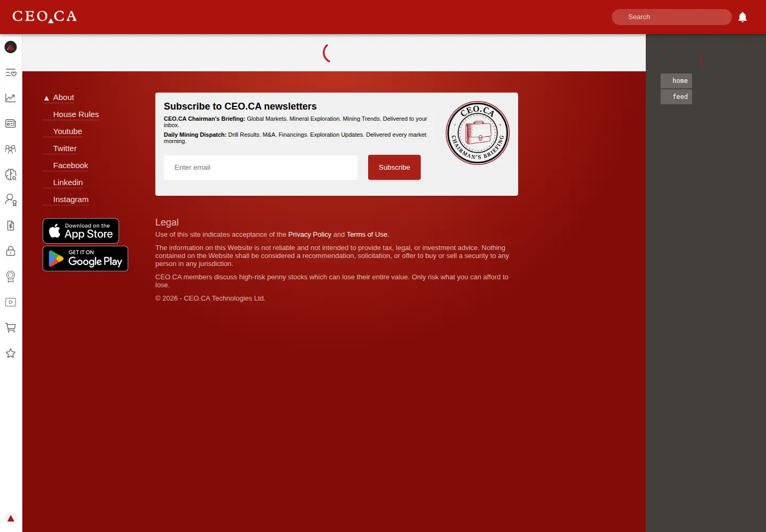Viewport: 766px width, 532px height.
Task: Open the brain search icon in sidebar
Action: click(x=11, y=174)
